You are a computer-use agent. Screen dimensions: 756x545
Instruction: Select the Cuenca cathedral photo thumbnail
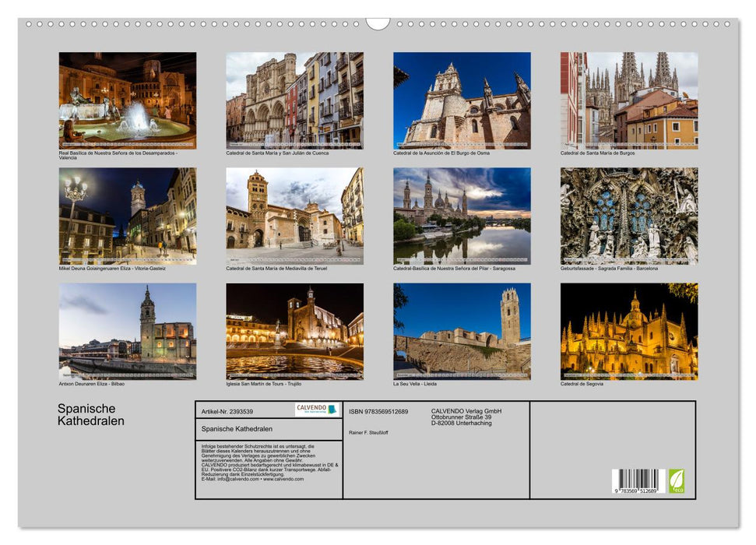[x=294, y=100]
